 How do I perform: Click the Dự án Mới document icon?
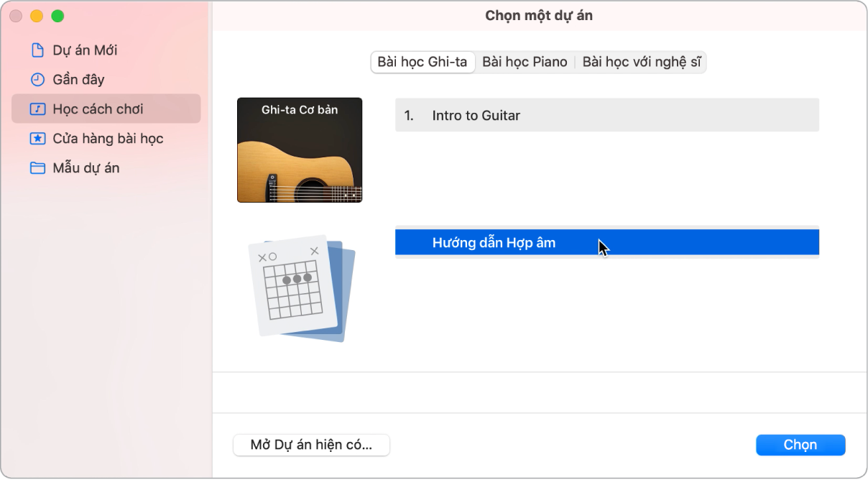tap(37, 50)
